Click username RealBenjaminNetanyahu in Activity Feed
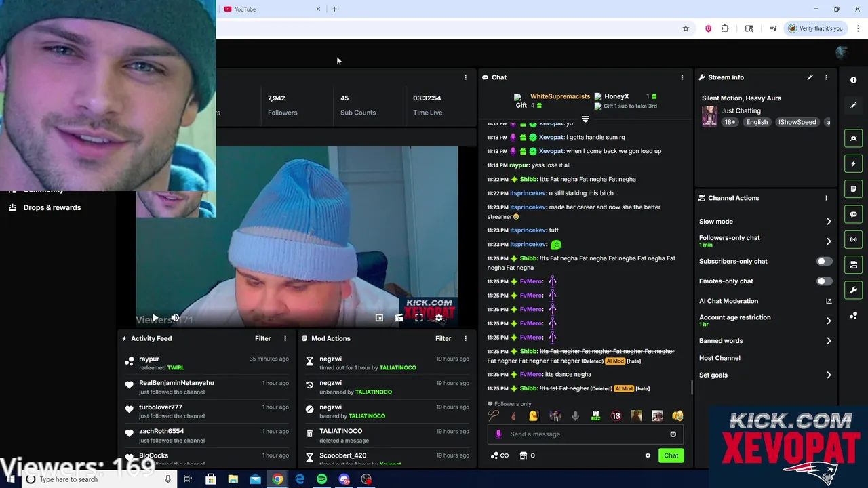 [176, 383]
